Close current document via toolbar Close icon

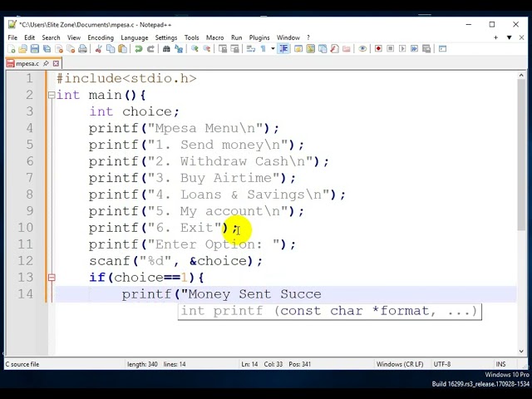tap(59, 49)
